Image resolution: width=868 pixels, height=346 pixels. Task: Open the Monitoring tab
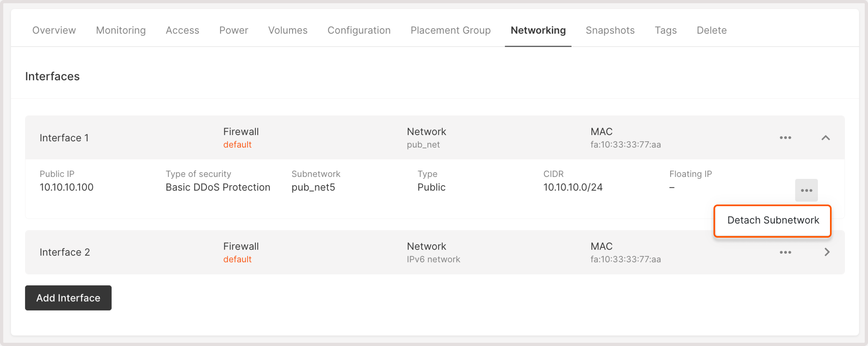pyautogui.click(x=120, y=30)
